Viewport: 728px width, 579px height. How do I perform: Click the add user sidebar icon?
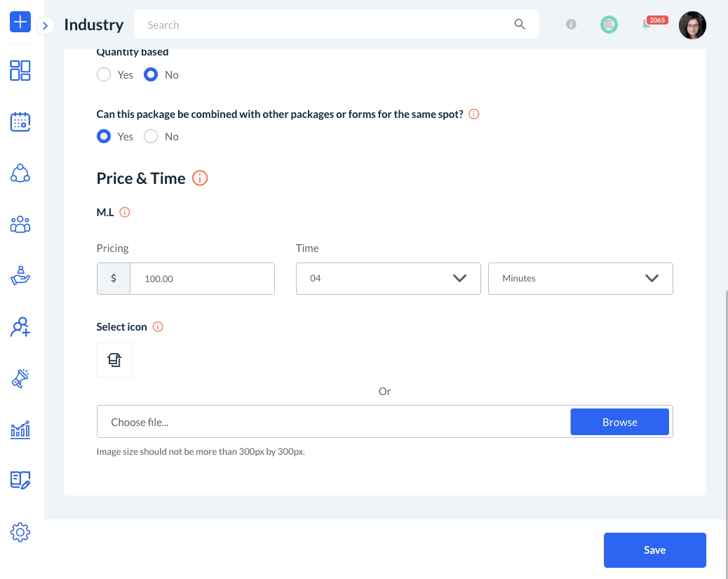(20, 327)
